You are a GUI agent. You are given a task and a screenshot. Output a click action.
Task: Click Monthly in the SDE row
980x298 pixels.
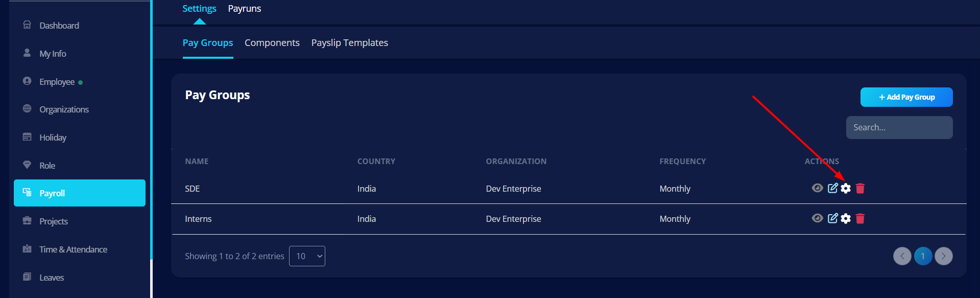click(x=675, y=189)
